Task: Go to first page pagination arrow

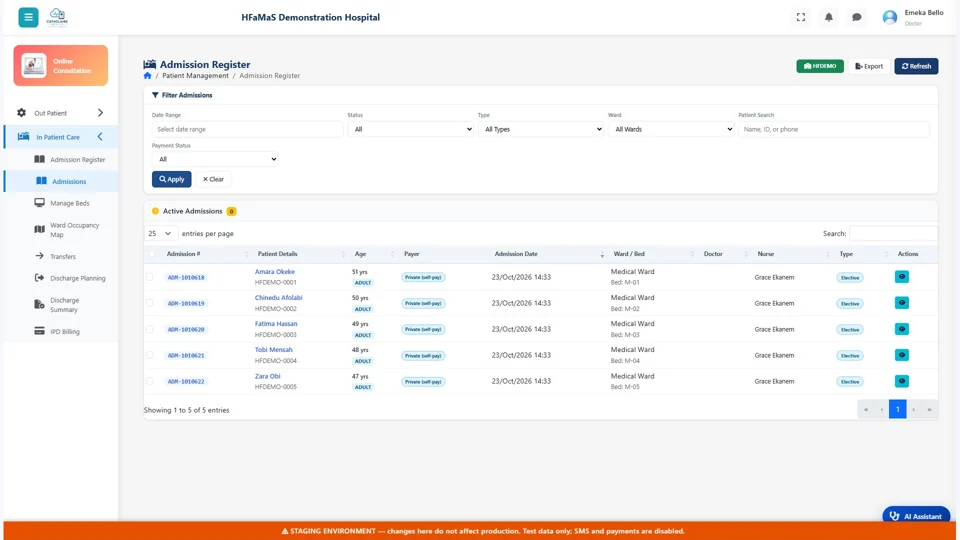Action: click(x=866, y=410)
